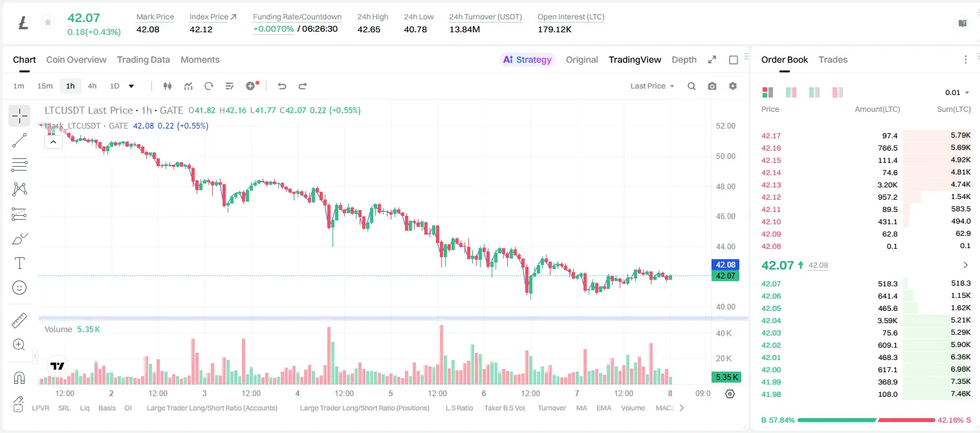Switch to the Trades tab
The width and height of the screenshot is (980, 433).
833,59
